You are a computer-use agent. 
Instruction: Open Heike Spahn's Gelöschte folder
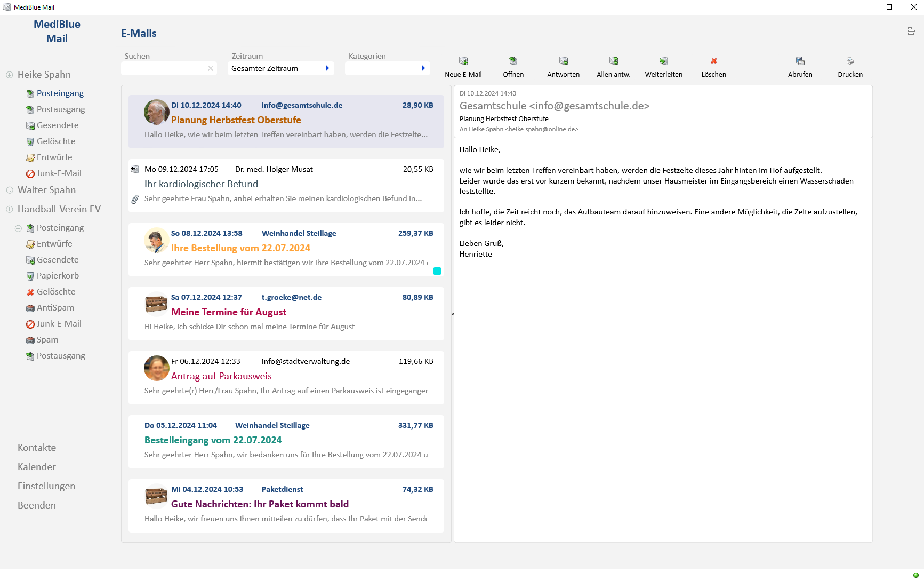coord(56,141)
